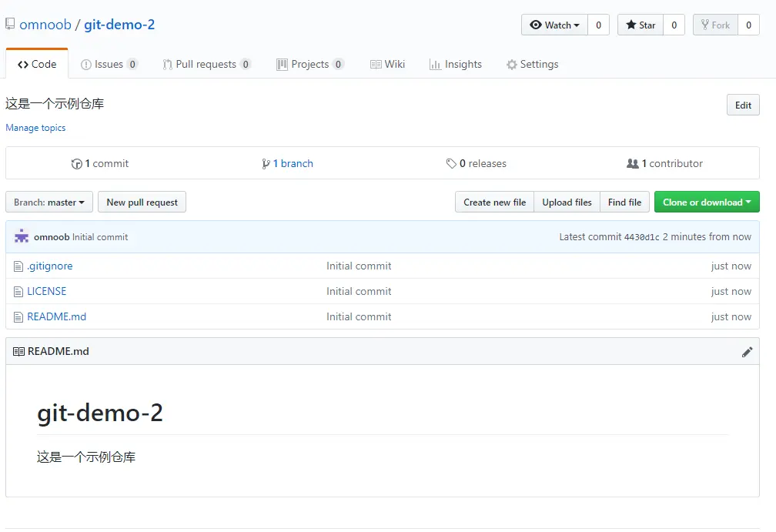The height and width of the screenshot is (532, 776).
Task: Click the gear icon on the Settings tab
Action: (x=512, y=65)
